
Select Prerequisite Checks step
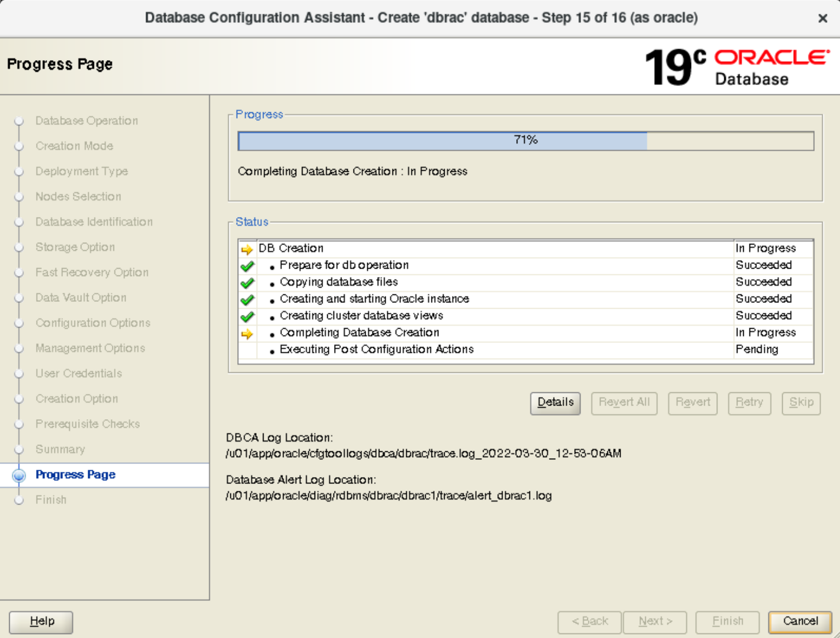pos(88,424)
